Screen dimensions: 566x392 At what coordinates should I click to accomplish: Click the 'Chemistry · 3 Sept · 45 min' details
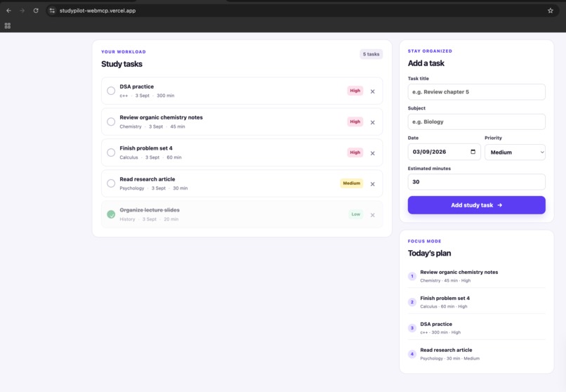point(152,126)
